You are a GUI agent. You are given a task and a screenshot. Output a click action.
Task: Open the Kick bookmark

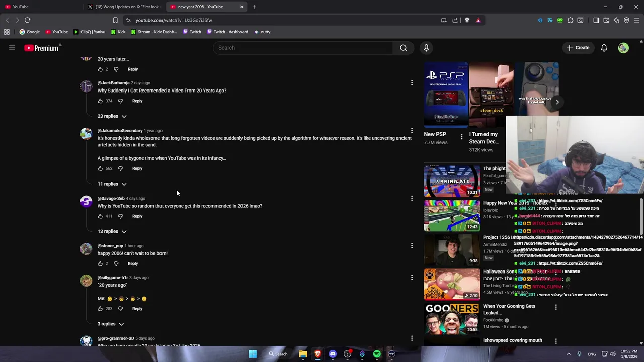118,32
